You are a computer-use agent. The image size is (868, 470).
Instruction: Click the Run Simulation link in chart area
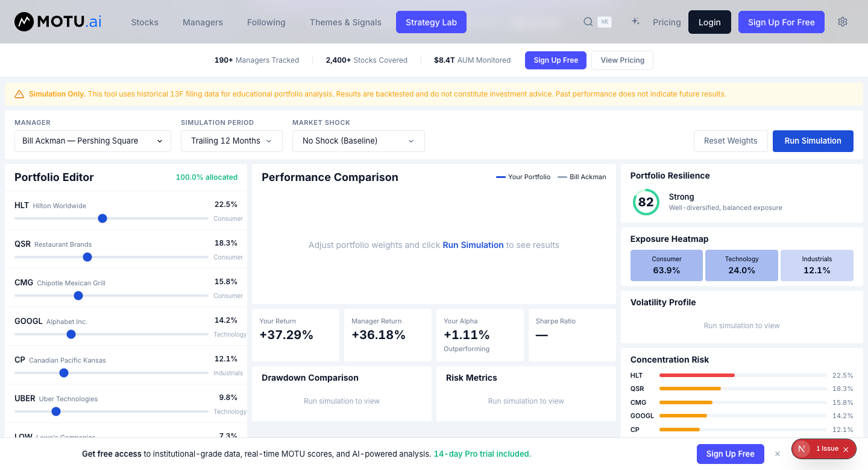click(473, 245)
